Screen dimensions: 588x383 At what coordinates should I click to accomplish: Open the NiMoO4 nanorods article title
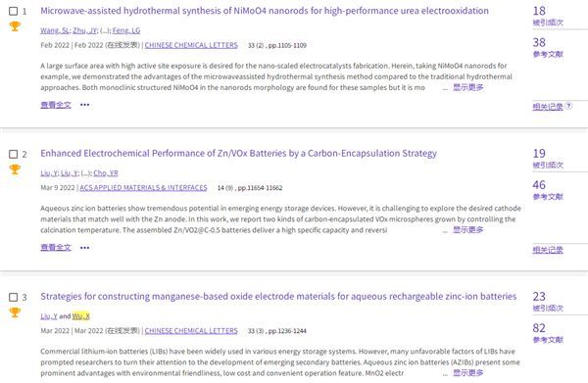(265, 11)
